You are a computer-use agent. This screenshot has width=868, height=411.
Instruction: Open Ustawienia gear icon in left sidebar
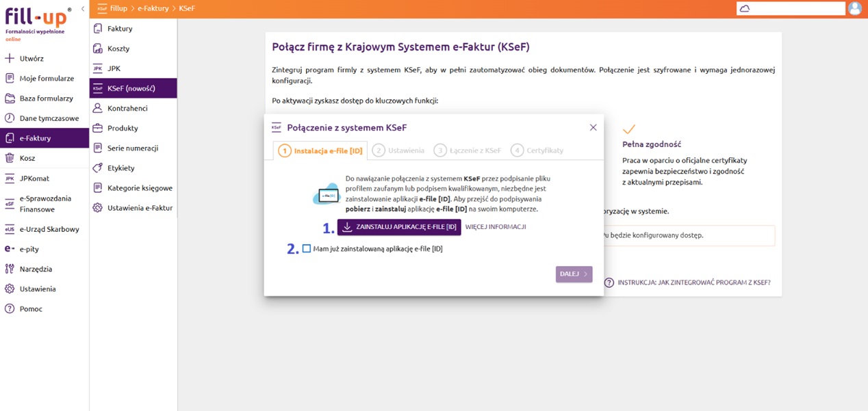[x=10, y=289]
